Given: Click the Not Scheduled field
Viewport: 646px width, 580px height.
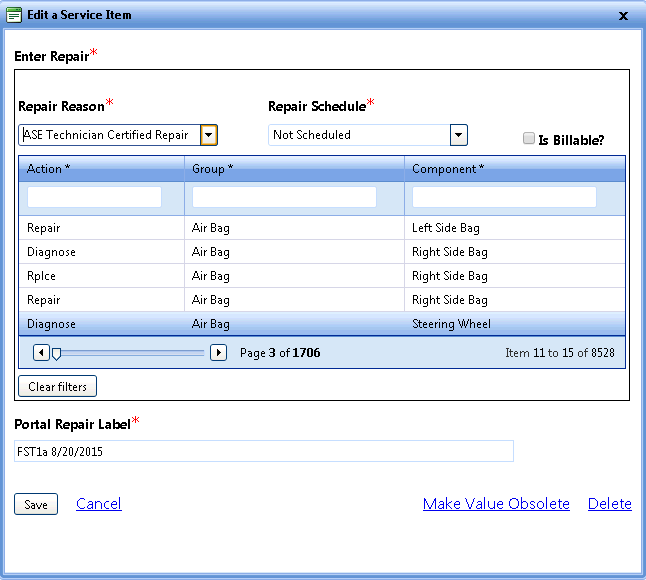Looking at the screenshot, I should (x=359, y=135).
